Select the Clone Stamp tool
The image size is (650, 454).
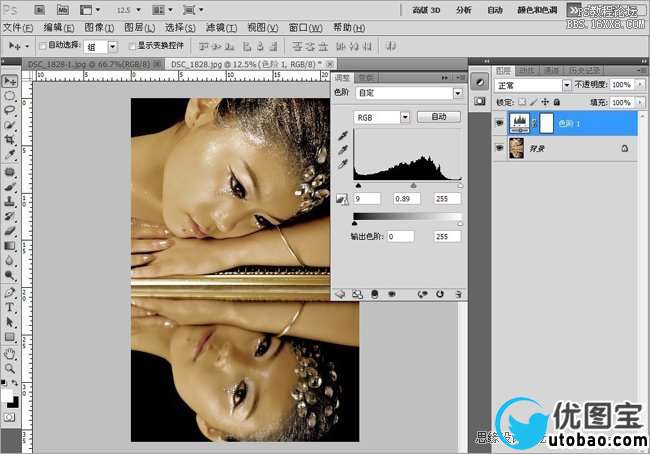pyautogui.click(x=9, y=202)
